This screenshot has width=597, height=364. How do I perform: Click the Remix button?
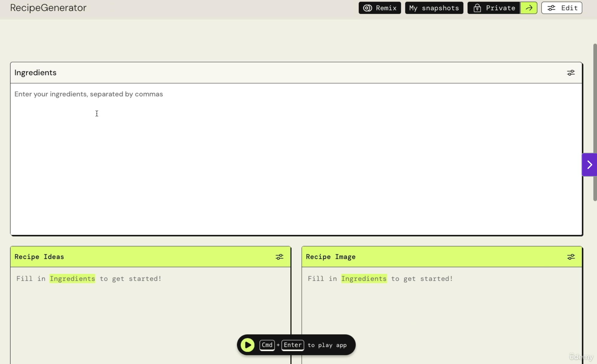[380, 8]
